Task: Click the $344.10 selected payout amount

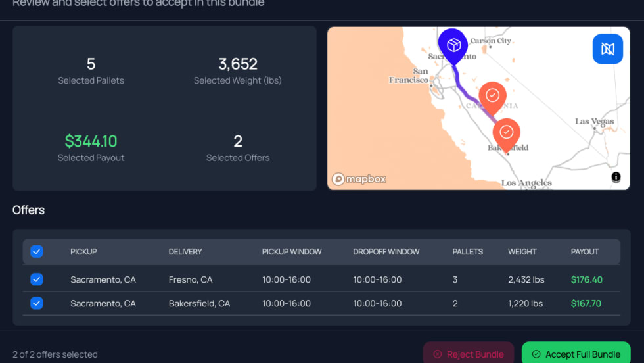Action: tap(91, 141)
